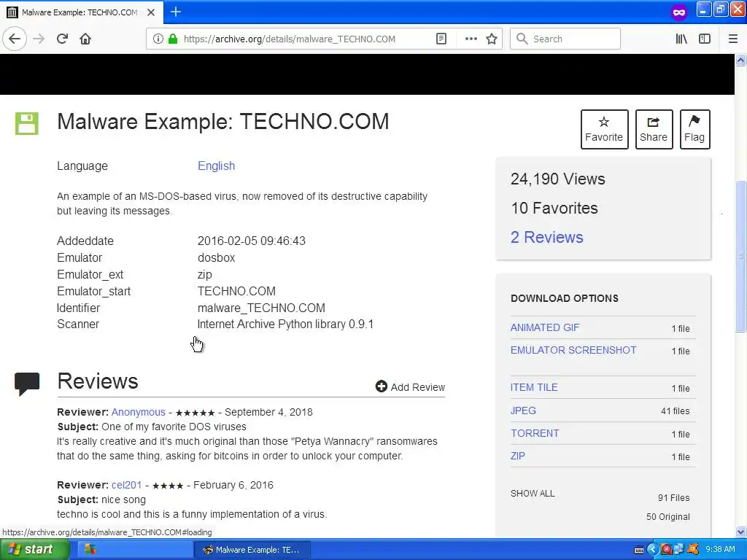Open the Anonymous reviewer profile
The width and height of the screenshot is (747, 560).
click(138, 412)
